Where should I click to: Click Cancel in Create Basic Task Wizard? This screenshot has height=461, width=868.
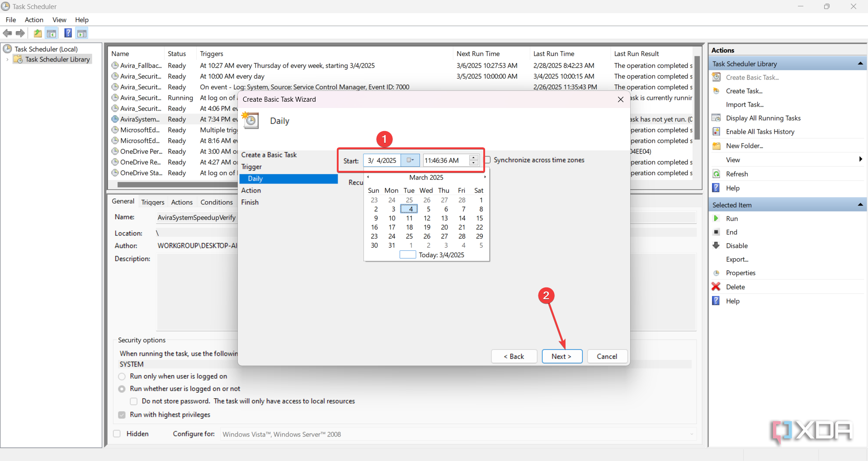(x=607, y=356)
